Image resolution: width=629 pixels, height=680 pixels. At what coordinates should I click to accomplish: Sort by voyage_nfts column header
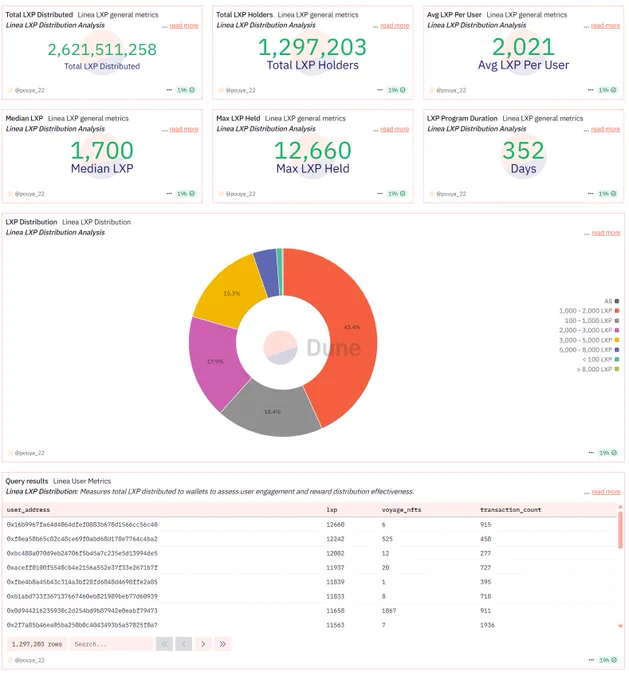click(401, 510)
